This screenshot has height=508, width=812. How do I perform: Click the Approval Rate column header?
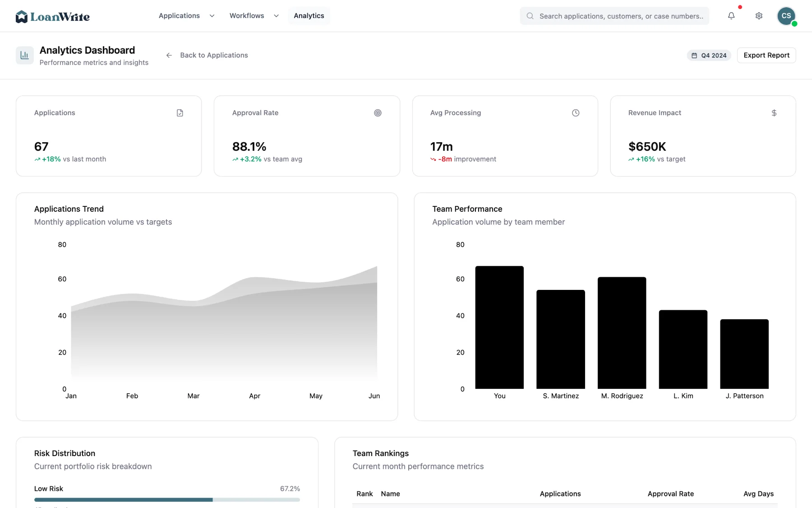(x=671, y=494)
